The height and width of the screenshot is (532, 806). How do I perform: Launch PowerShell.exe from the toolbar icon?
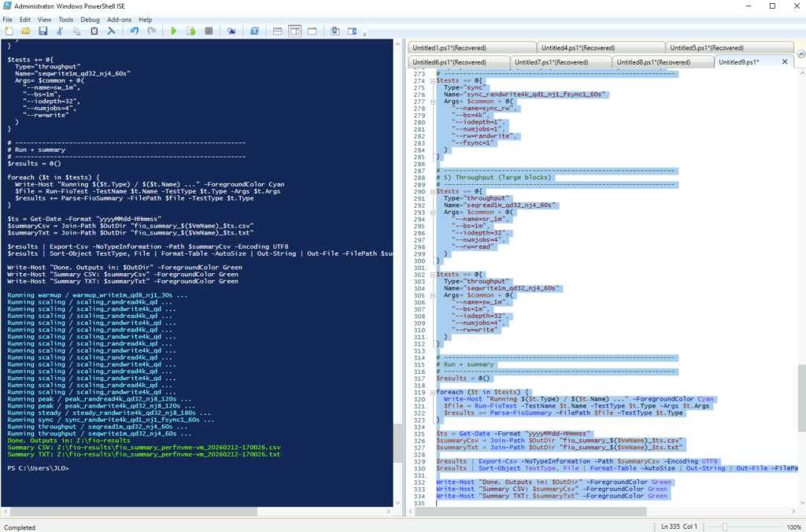click(x=254, y=31)
